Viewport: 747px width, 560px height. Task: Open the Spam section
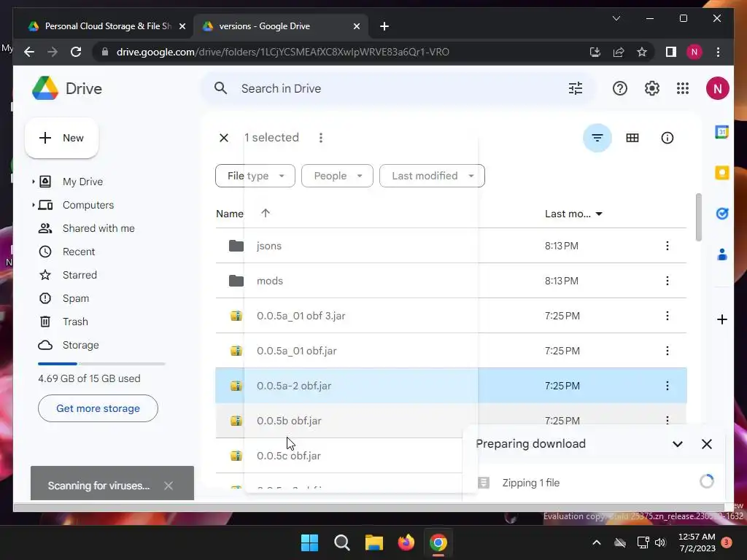(x=76, y=298)
